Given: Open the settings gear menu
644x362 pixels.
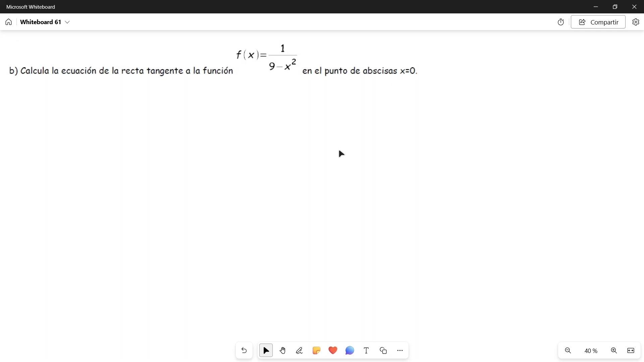Looking at the screenshot, I should (x=636, y=22).
